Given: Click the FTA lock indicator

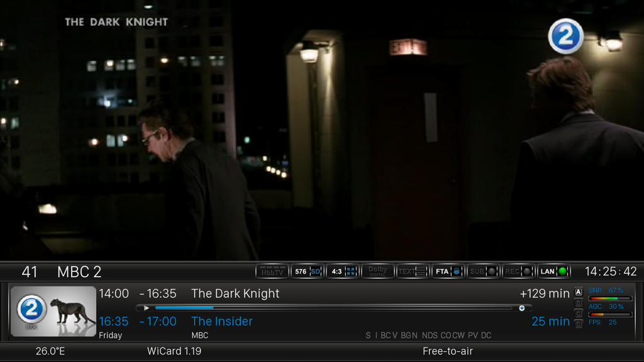Looking at the screenshot, I should [x=448, y=271].
